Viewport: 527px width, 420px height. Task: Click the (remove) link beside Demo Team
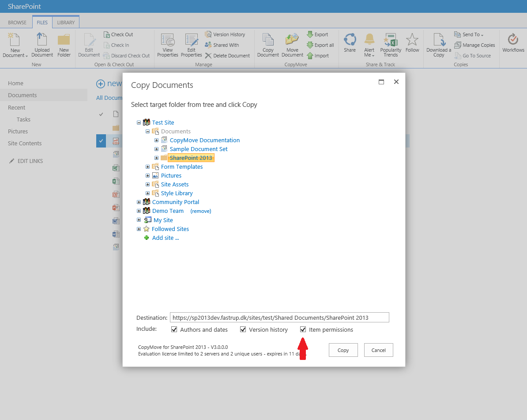(201, 211)
